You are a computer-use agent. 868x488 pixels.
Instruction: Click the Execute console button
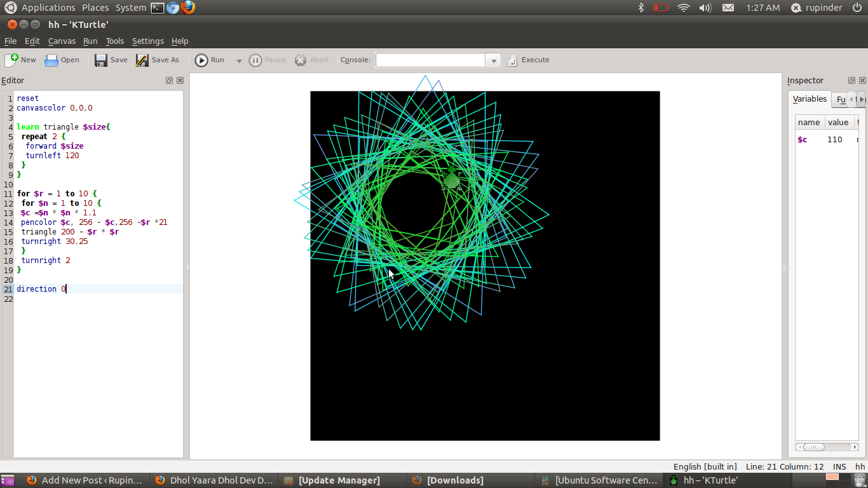pos(529,60)
